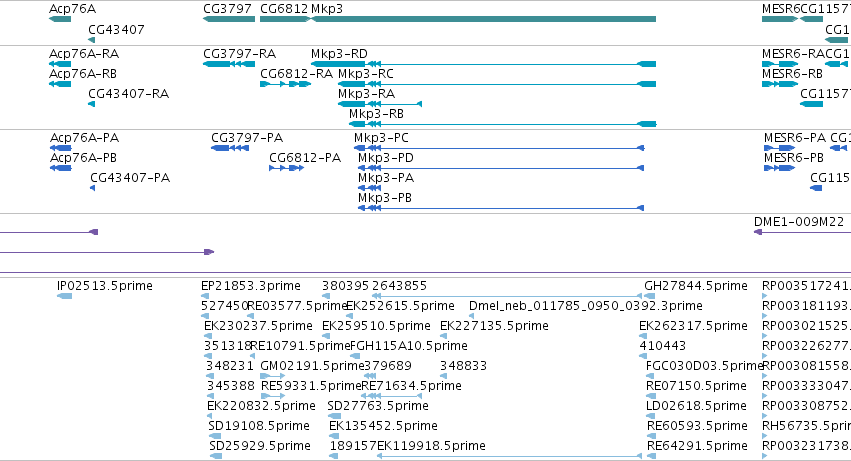This screenshot has height=461, width=851.
Task: Click the EK119918.5prime EST label
Action: 431,446
